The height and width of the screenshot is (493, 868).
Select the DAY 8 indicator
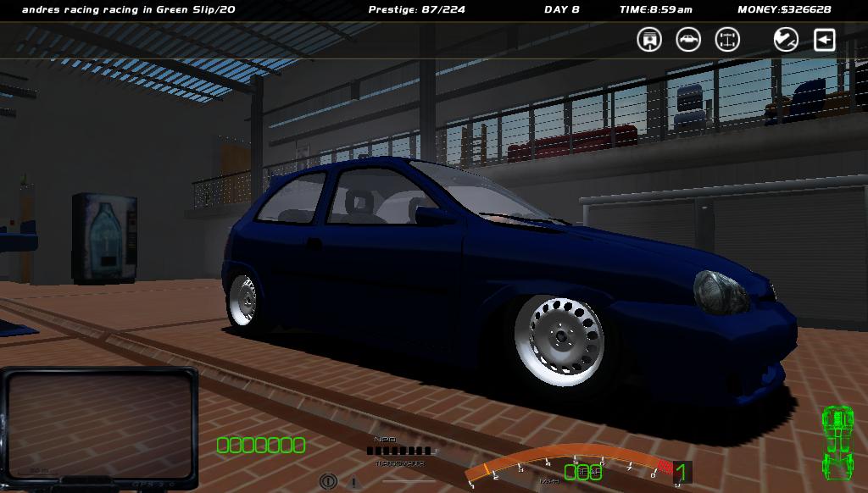pos(561,9)
